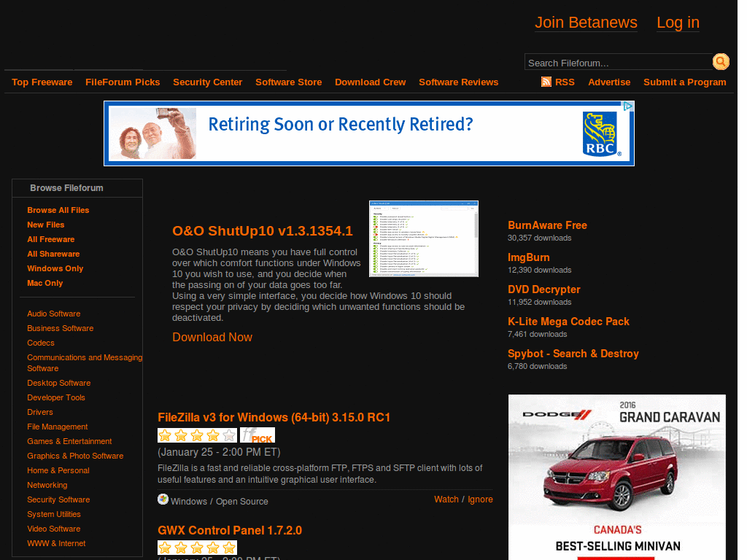Open Business Software category

pyautogui.click(x=60, y=329)
